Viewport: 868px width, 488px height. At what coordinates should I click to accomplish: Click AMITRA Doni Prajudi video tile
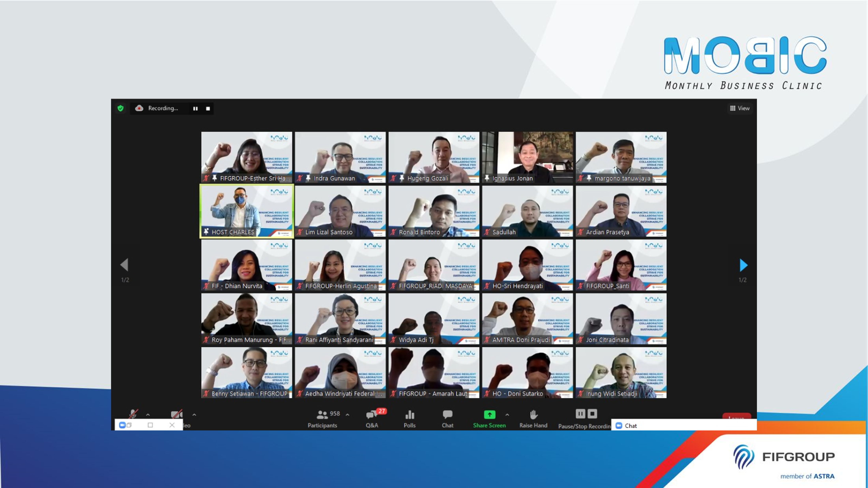527,319
